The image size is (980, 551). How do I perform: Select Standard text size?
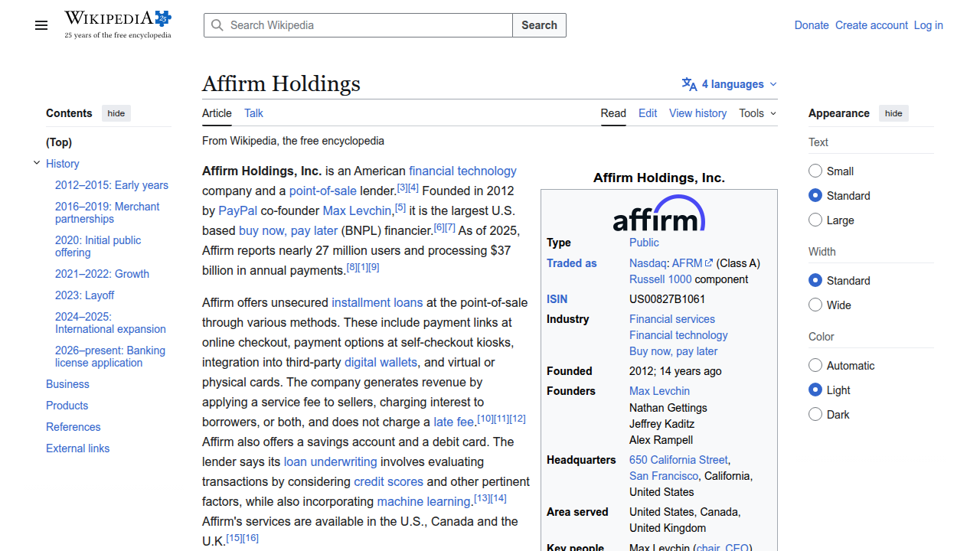pyautogui.click(x=815, y=195)
